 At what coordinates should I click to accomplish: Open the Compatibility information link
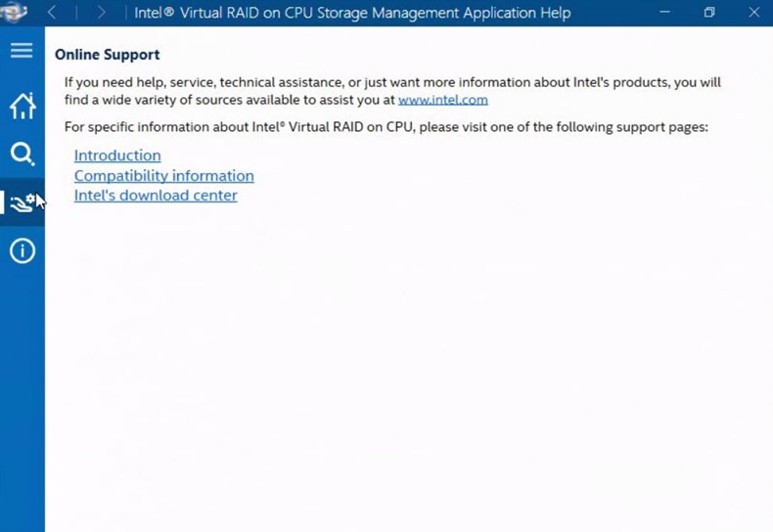tap(163, 176)
